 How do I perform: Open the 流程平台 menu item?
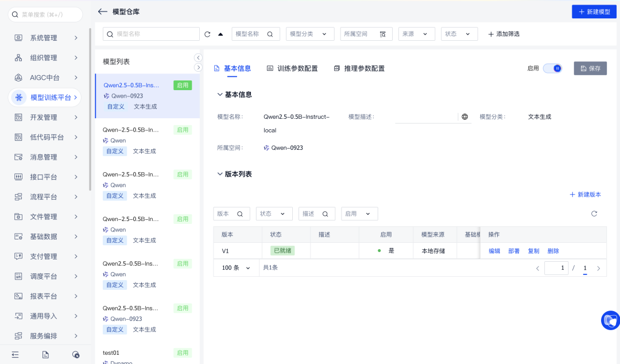coord(46,196)
